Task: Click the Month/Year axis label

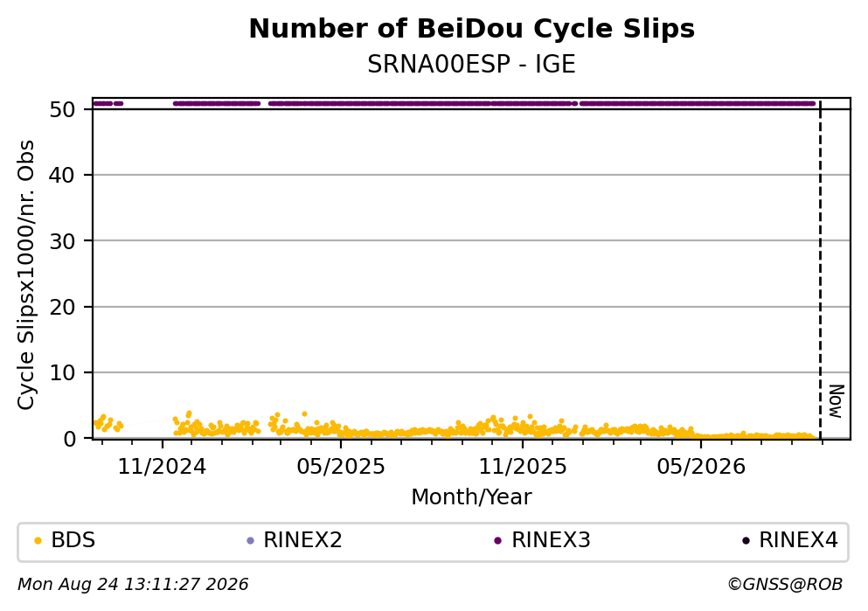Action: (471, 497)
